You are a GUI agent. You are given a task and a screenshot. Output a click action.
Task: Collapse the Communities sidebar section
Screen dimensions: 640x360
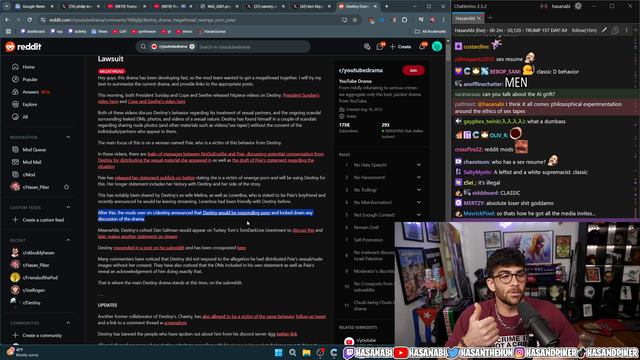[x=68, y=323]
